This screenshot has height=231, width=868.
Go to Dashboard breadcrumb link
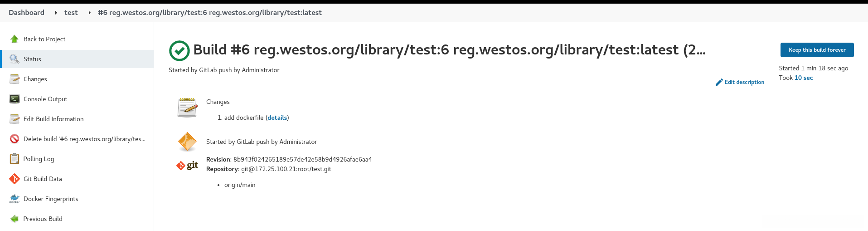tap(26, 13)
